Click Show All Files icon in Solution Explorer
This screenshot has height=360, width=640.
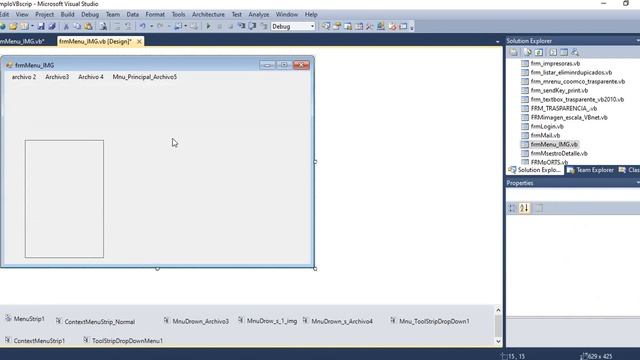click(x=527, y=52)
